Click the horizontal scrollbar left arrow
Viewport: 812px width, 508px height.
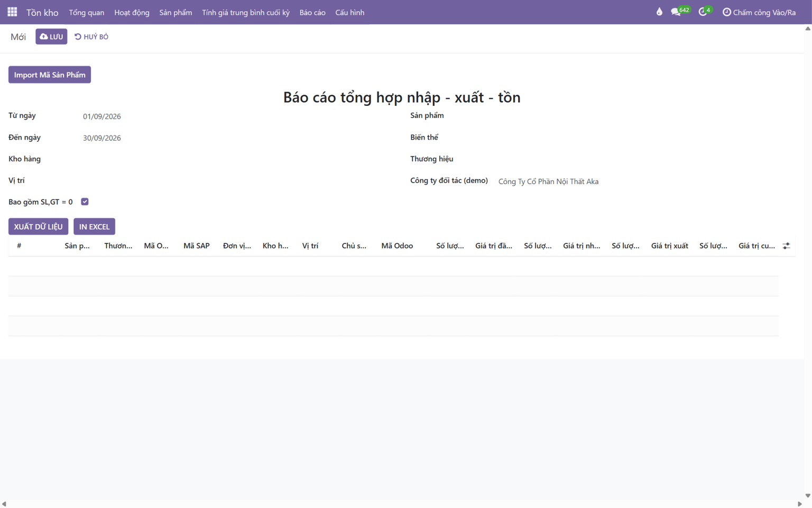click(x=4, y=504)
